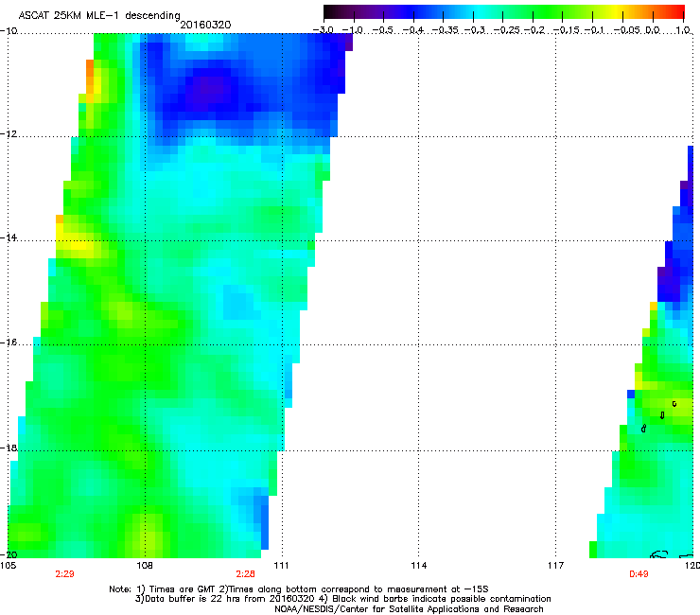Click the longitude axis label '108'

145,566
